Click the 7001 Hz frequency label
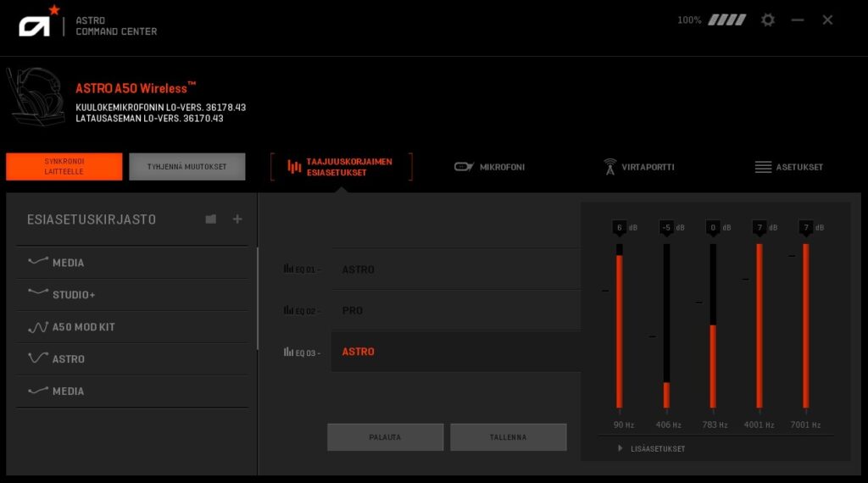This screenshot has height=483, width=868. (x=805, y=425)
